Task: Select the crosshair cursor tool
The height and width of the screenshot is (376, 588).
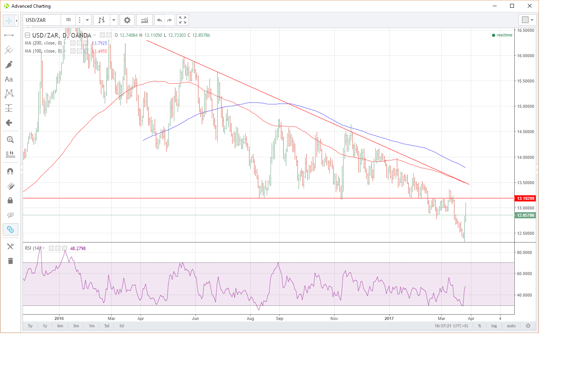Action: tap(9, 20)
